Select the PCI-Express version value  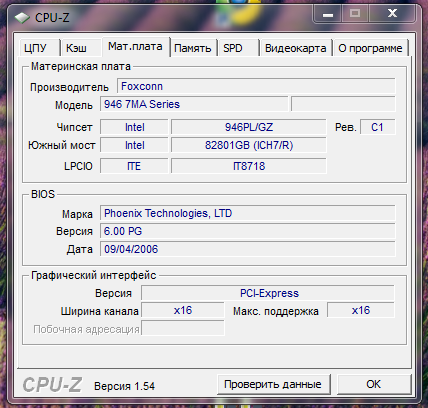tap(268, 293)
